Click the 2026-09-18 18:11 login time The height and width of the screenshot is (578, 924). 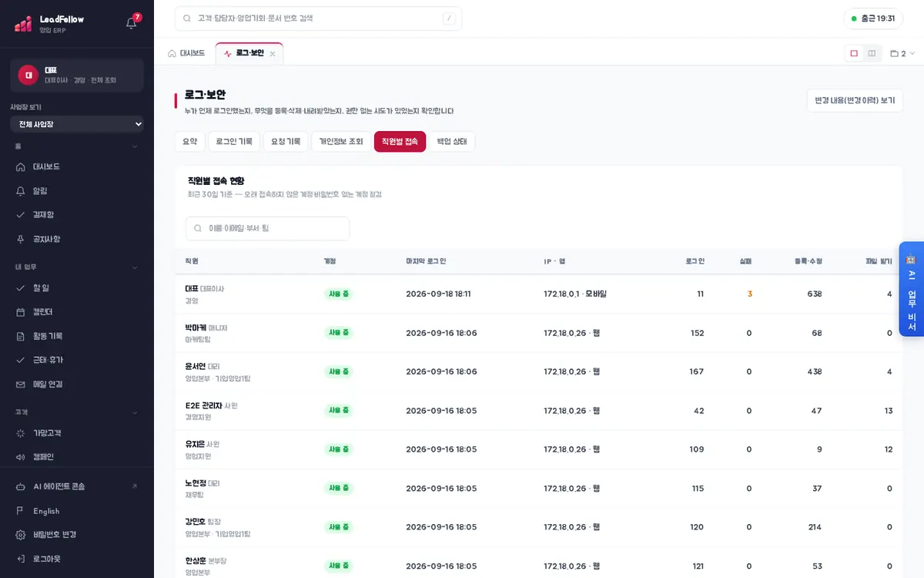click(438, 294)
